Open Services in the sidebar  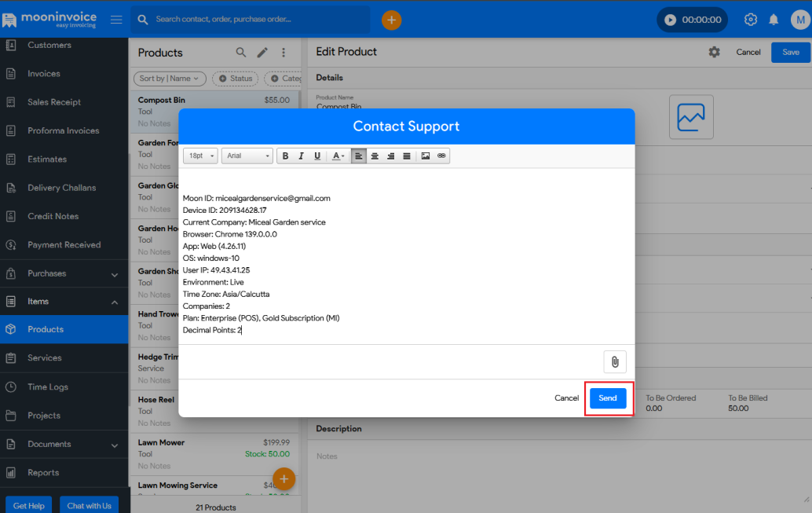coord(64,357)
